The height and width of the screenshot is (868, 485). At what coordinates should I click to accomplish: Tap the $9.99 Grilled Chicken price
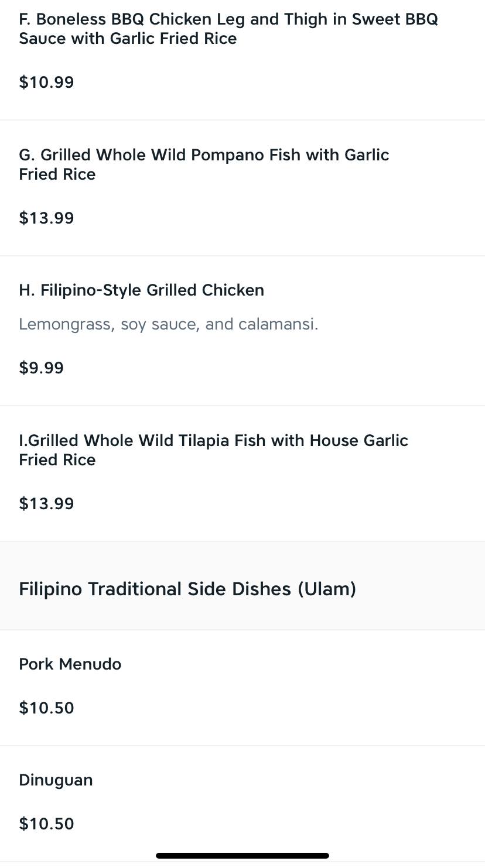(x=41, y=368)
